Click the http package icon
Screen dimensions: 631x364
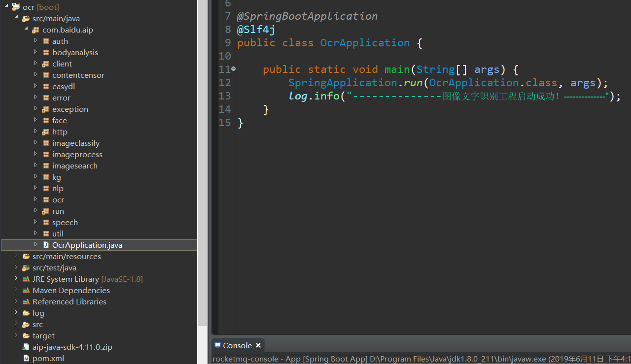coord(46,132)
